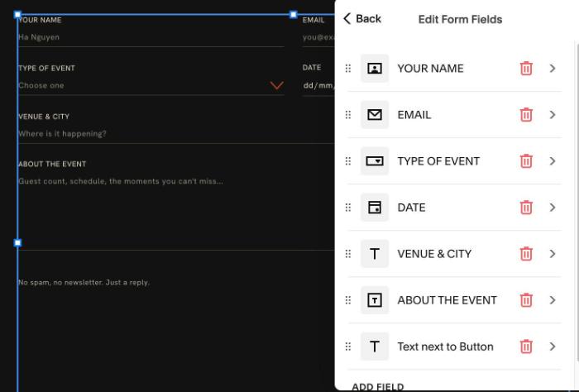Click the email input on the canvas
579x392 pixels.
318,37
